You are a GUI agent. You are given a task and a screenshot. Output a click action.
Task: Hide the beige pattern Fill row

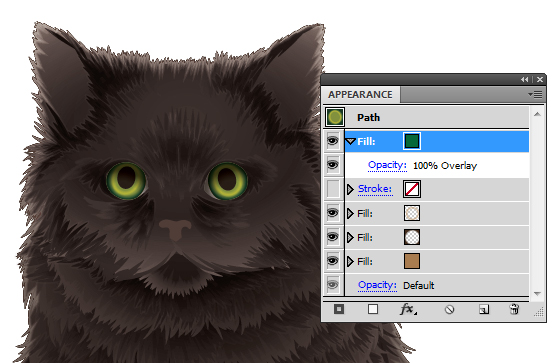pos(333,213)
